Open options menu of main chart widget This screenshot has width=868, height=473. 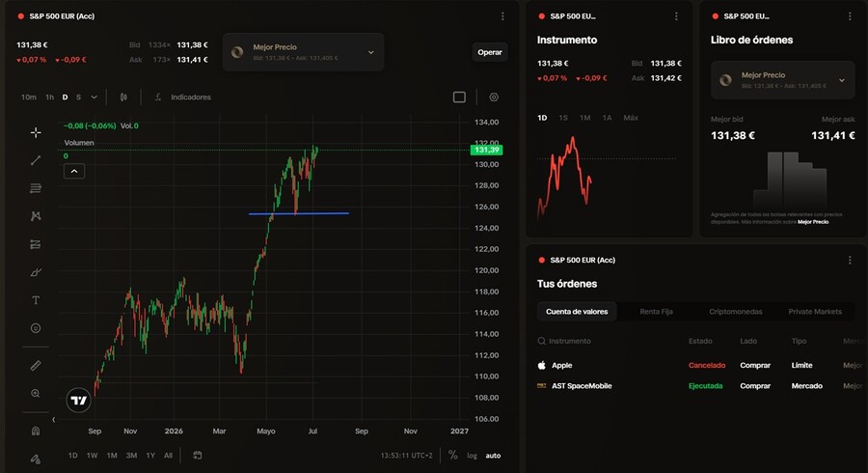coord(502,16)
